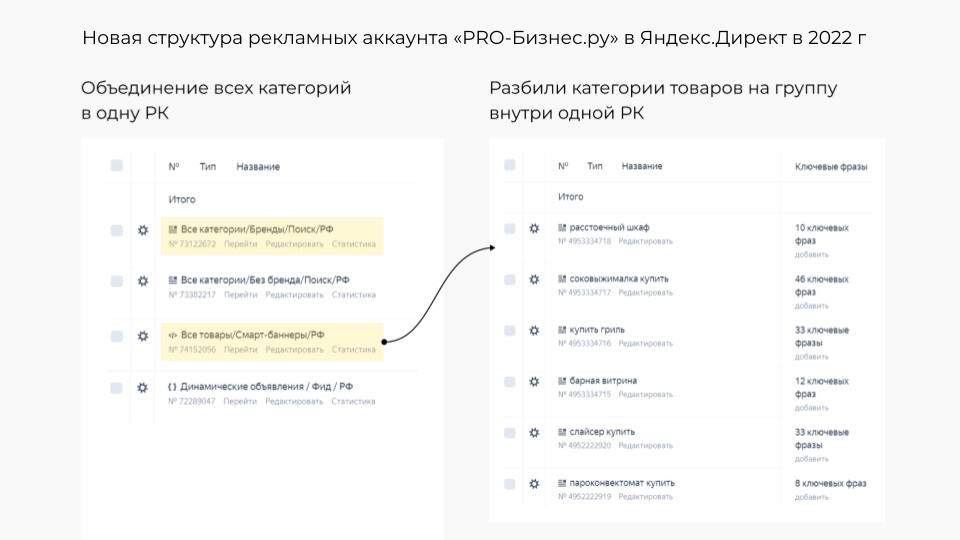Tick checkbox for соковыжималка купить group

(509, 280)
